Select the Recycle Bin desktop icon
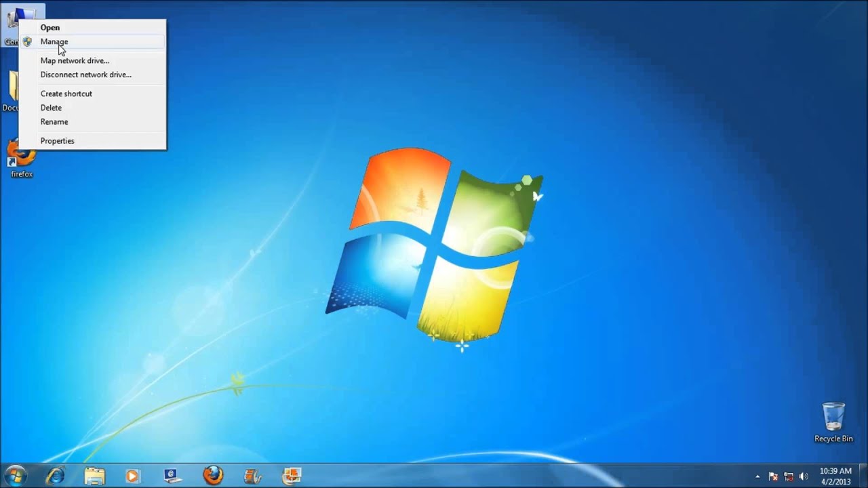868x488 pixels. [833, 423]
